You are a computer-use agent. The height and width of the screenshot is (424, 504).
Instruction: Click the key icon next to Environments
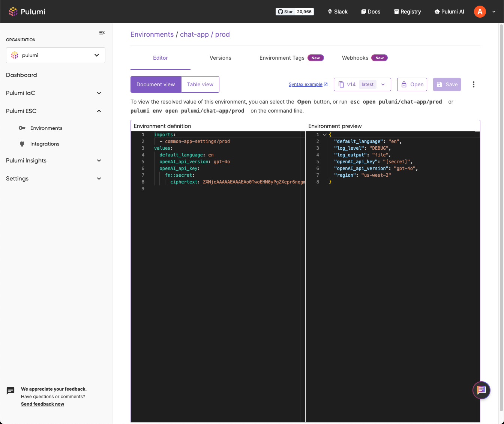[x=22, y=128]
